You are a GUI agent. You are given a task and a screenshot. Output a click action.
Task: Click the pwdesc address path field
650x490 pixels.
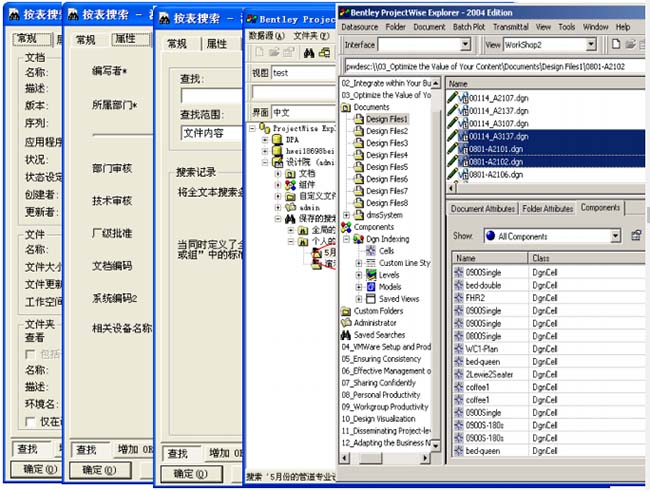(x=495, y=66)
